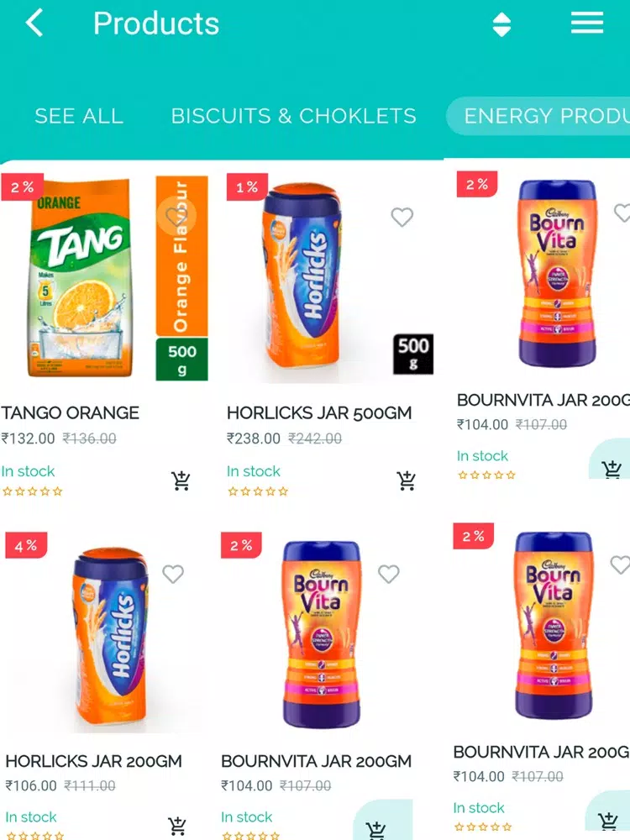
Task: Add bottom middle Bournvita Jar 200GM to cart
Action: click(x=376, y=829)
